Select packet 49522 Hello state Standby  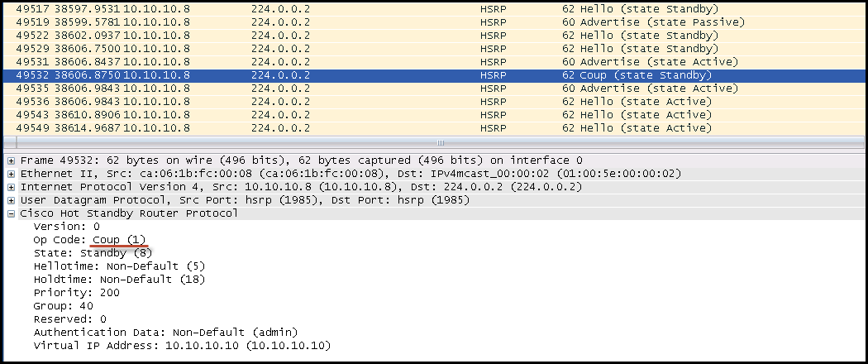(433, 36)
